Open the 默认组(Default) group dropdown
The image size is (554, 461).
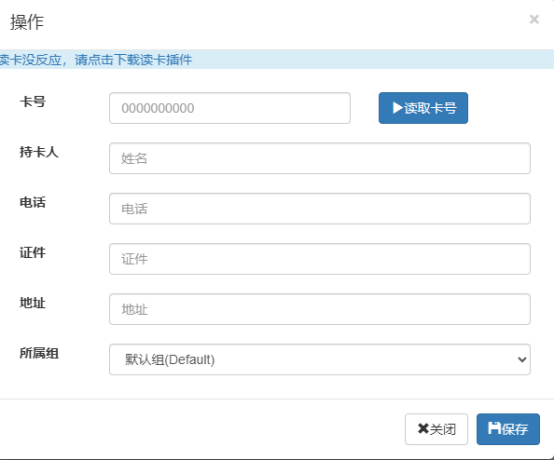click(320, 360)
